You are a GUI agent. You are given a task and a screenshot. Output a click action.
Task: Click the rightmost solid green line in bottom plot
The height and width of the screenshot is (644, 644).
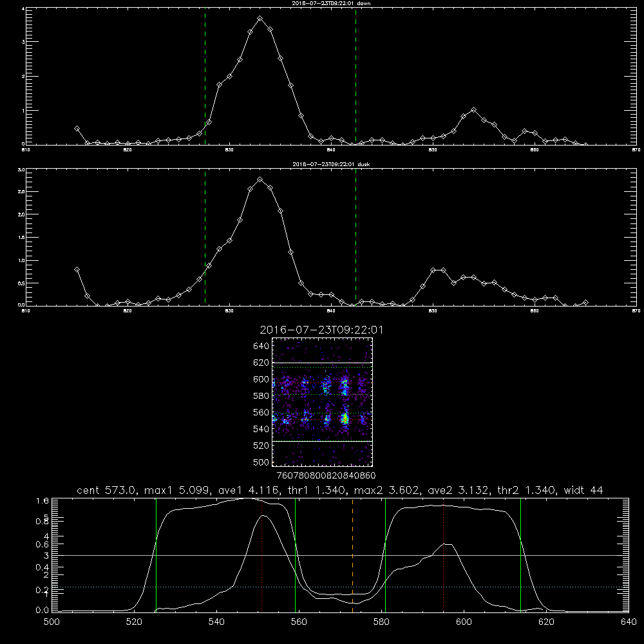point(520,555)
